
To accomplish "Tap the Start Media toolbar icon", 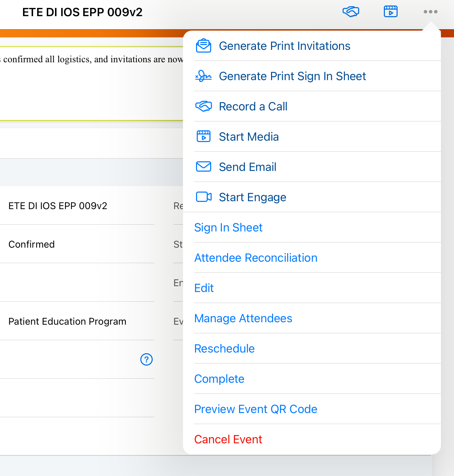I will click(x=390, y=12).
